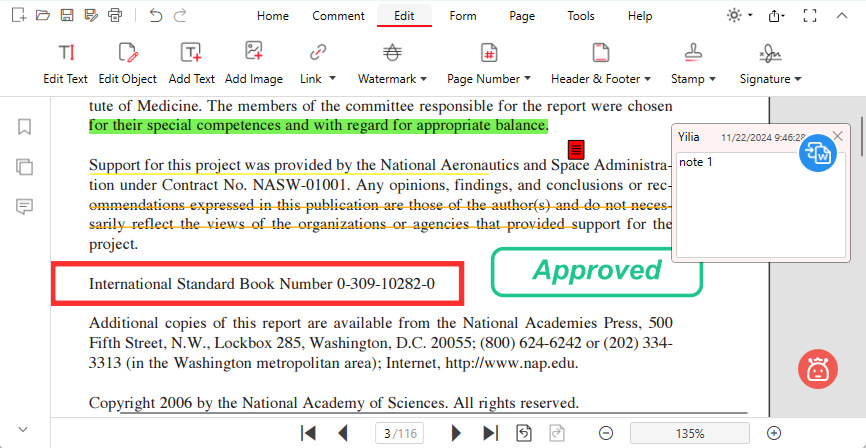Click the 'International Standard Book Number' line
Viewport: 866px width, 448px height.
[x=262, y=284]
